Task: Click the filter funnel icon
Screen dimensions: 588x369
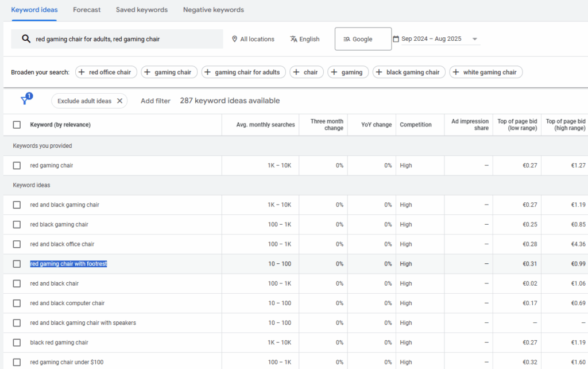Action: tap(25, 101)
